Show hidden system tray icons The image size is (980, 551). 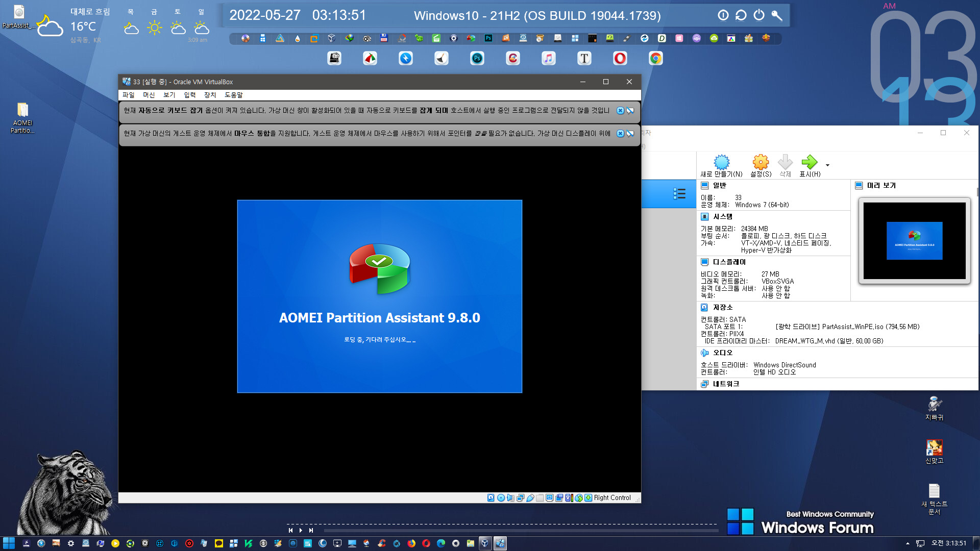(908, 543)
